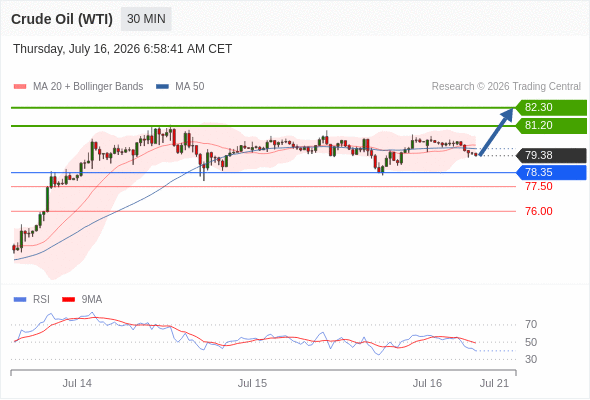The image size is (590, 400).
Task: Click the 76.00 support level label
Action: [x=539, y=211]
